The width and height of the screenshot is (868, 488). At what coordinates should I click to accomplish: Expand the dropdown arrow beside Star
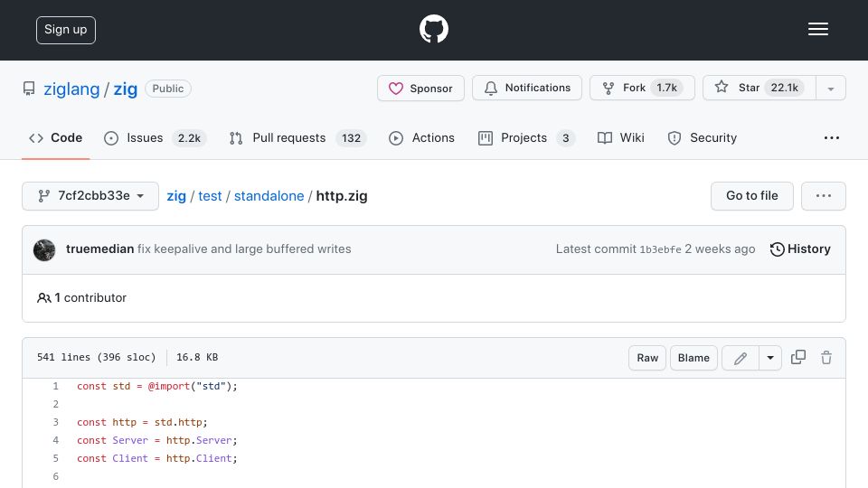(830, 89)
